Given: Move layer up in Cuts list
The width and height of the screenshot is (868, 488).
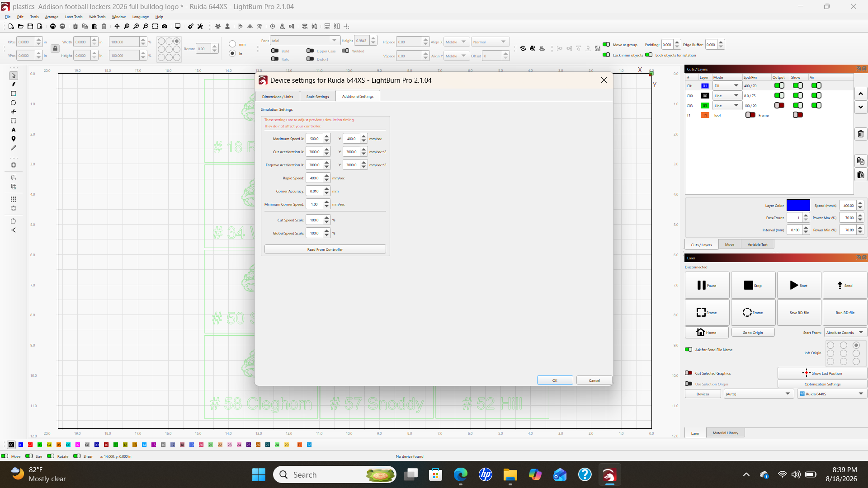Looking at the screenshot, I should pos(861,94).
